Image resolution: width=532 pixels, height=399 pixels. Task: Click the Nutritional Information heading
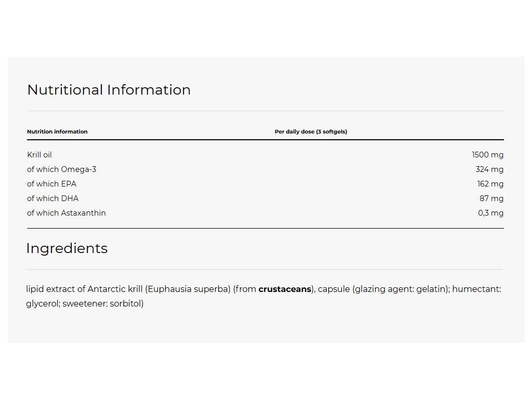point(109,90)
